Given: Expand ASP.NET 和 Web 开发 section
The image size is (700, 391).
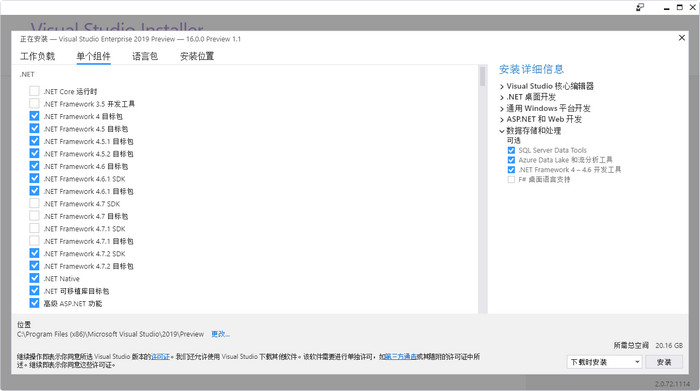Looking at the screenshot, I should pyautogui.click(x=502, y=120).
